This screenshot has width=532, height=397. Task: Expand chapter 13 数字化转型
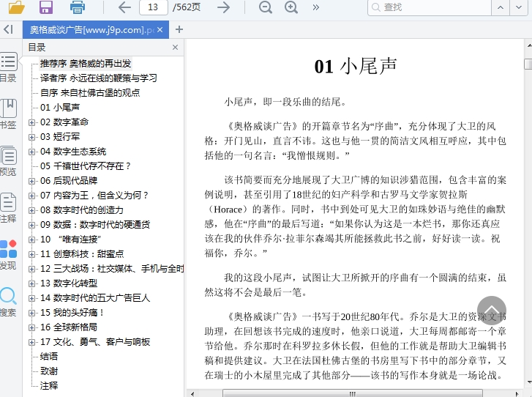(x=31, y=283)
